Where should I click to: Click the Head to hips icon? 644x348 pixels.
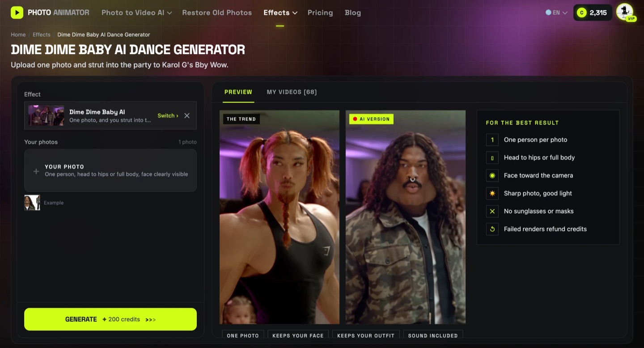tap(492, 157)
